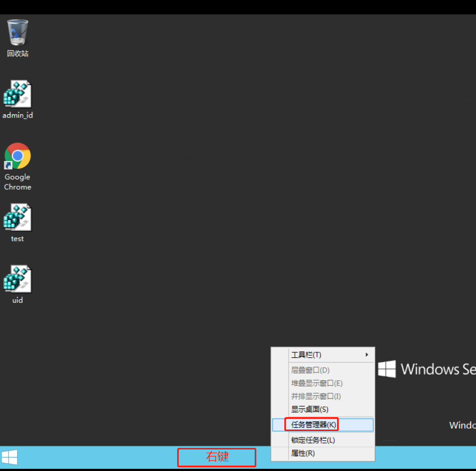Screen dimensions: 476x471
Task: Pick 并排显示窗口(I) from the menu
Action: [316, 396]
